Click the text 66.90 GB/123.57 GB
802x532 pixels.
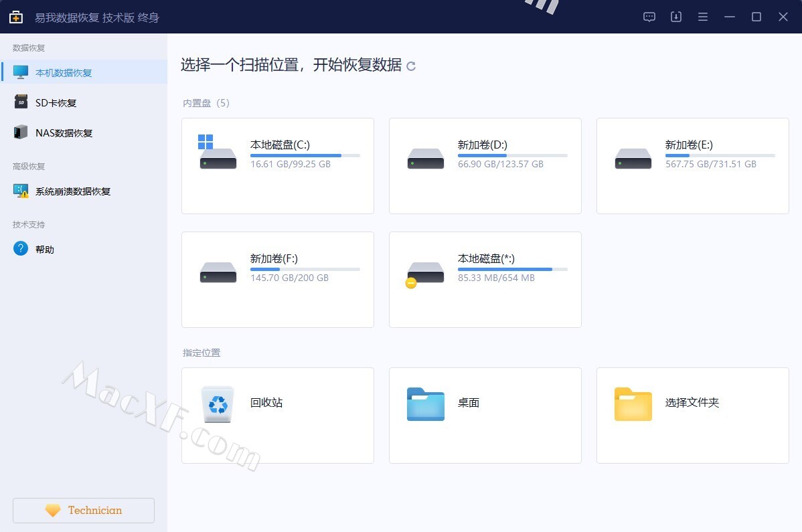point(500,164)
